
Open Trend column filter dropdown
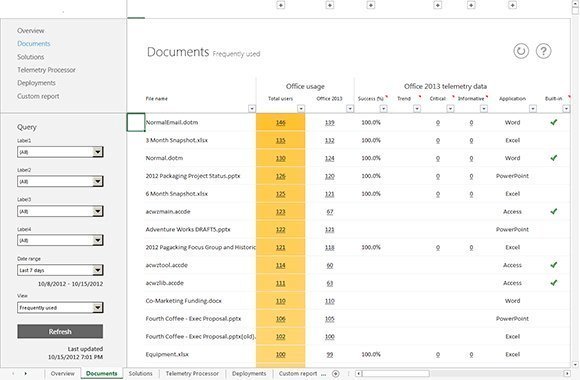[x=417, y=108]
